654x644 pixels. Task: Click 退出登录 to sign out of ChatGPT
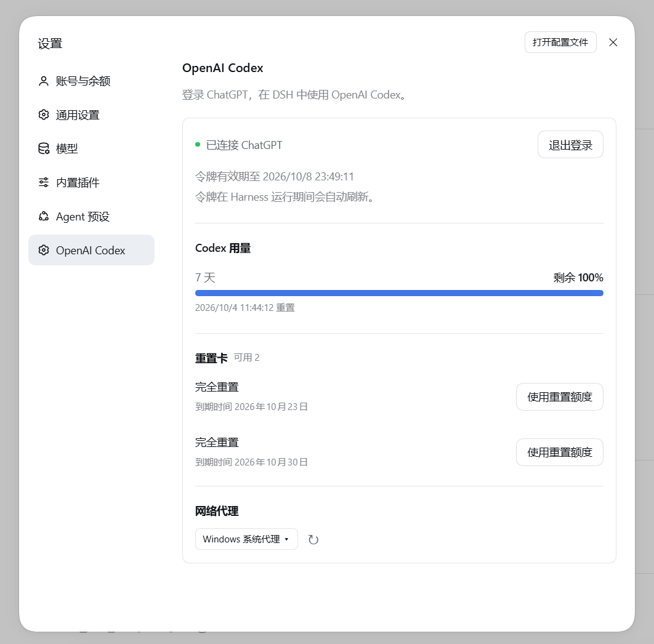pos(570,145)
